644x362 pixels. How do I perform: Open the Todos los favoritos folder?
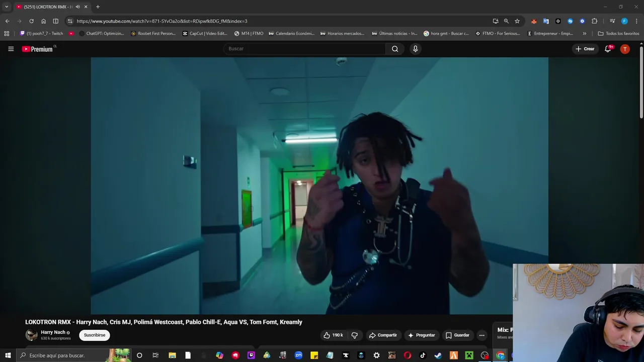pos(618,34)
